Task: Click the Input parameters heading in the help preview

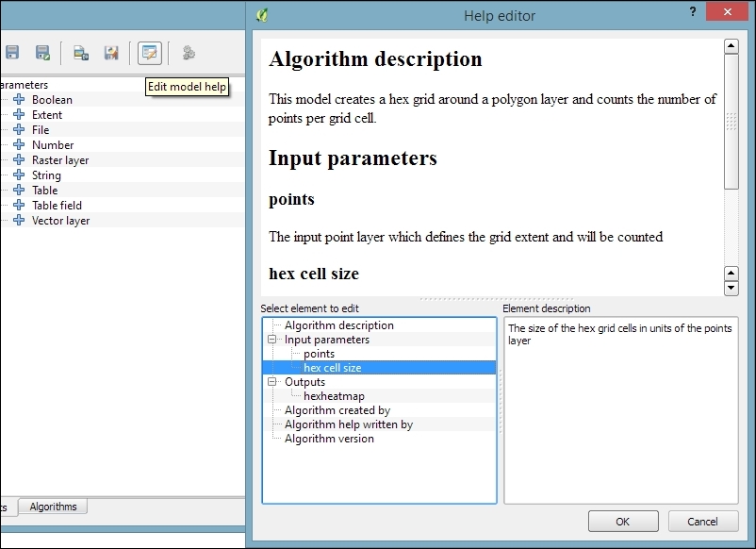Action: pyautogui.click(x=353, y=158)
